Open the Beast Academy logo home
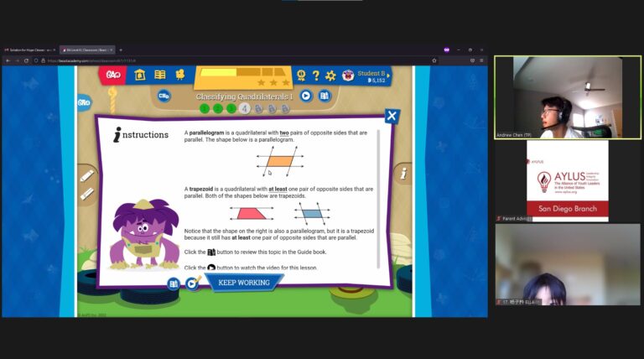This screenshot has height=359, width=644. (112, 75)
